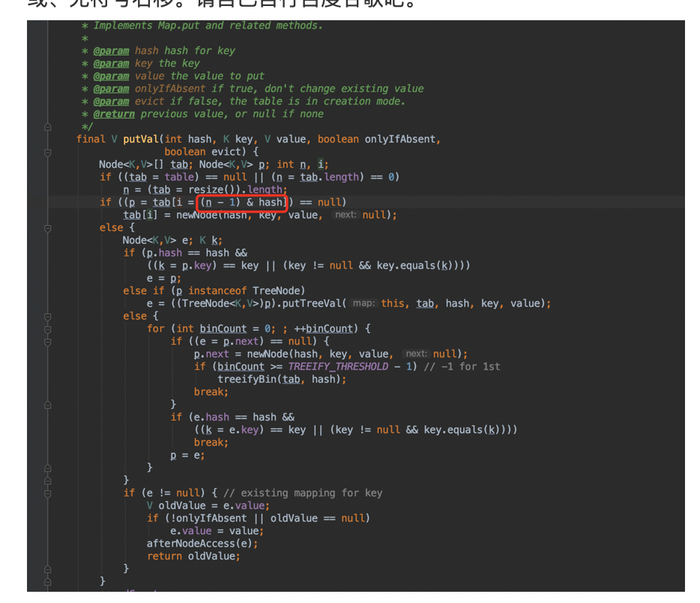Click 'afterNodeAccess(e);' line
This screenshot has width=700, height=603.
click(x=202, y=544)
